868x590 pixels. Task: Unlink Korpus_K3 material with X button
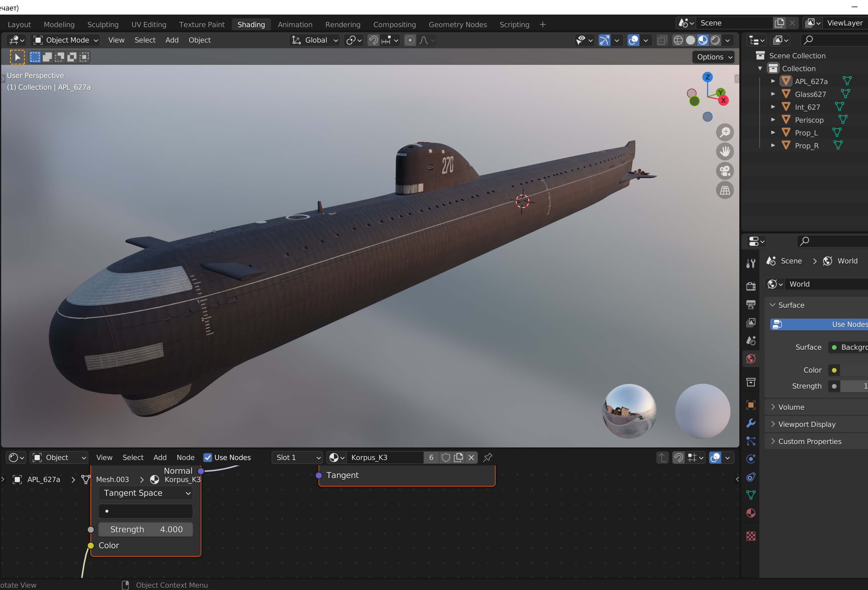point(471,457)
